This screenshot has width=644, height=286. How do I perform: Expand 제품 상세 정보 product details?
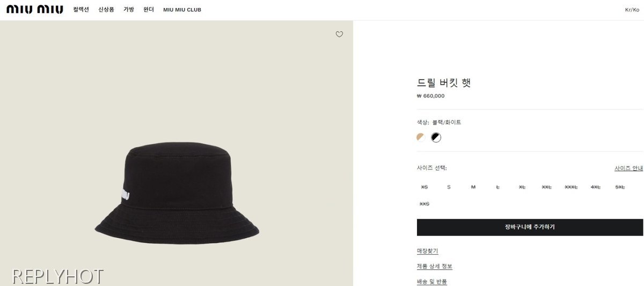coord(435,267)
